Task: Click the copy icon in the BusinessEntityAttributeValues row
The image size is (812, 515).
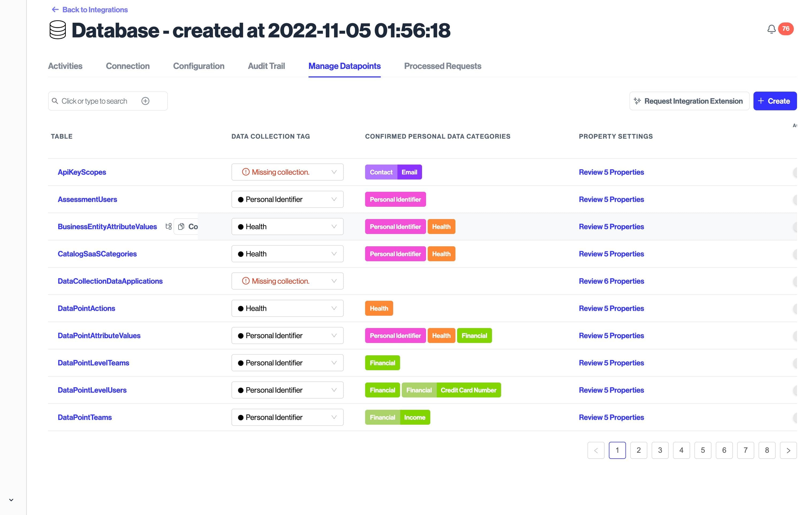Action: pyautogui.click(x=181, y=227)
